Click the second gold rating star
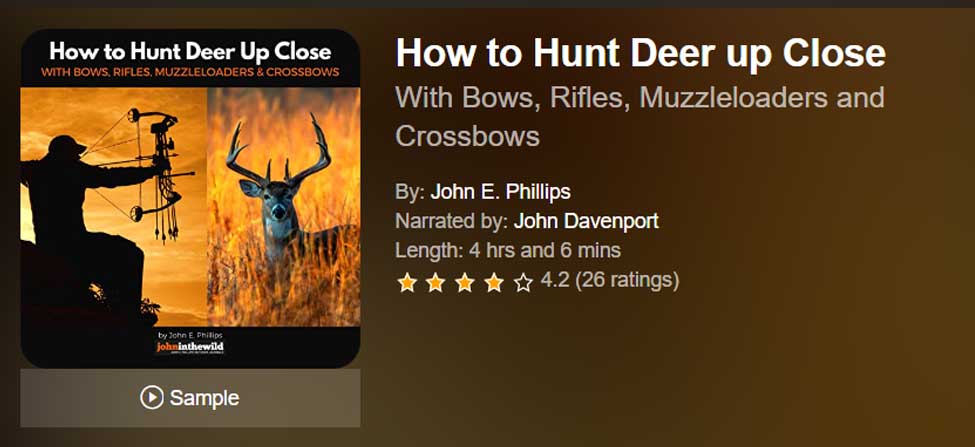Image resolution: width=975 pixels, height=447 pixels. point(435,283)
